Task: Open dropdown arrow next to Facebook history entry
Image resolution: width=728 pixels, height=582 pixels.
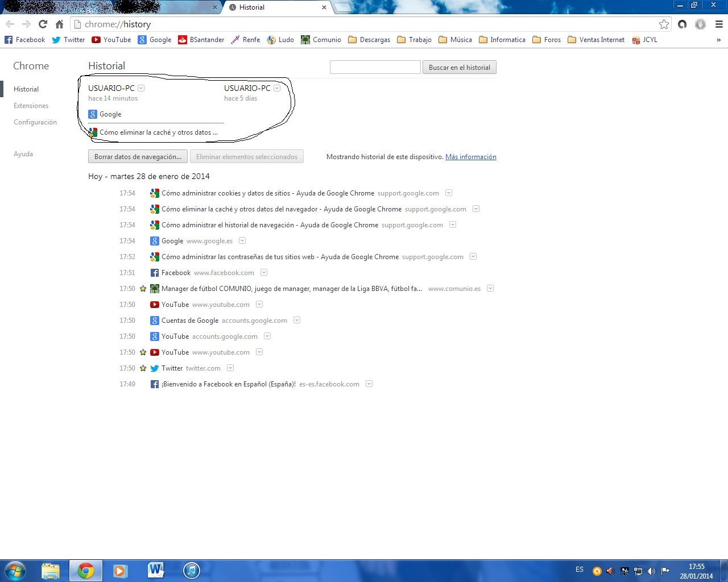Action: [x=264, y=273]
